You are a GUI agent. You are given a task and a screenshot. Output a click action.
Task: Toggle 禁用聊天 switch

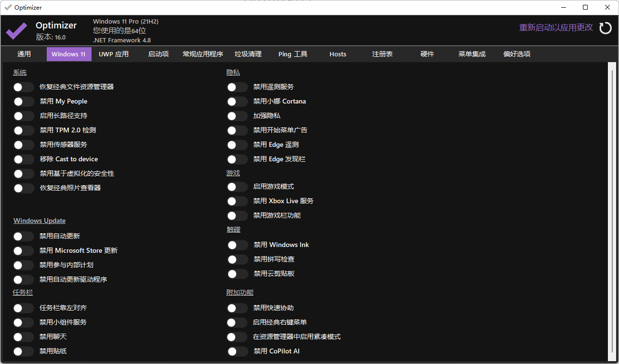[x=24, y=337]
